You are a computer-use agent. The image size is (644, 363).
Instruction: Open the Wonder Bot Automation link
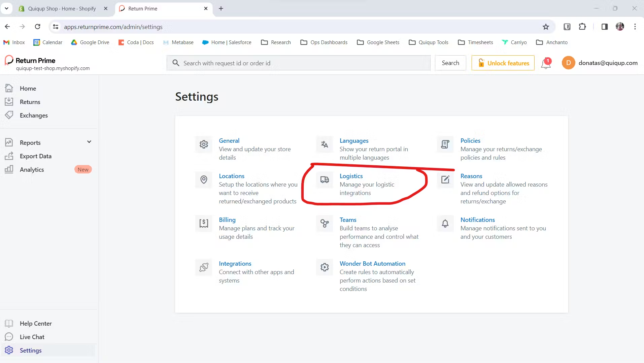372,263
